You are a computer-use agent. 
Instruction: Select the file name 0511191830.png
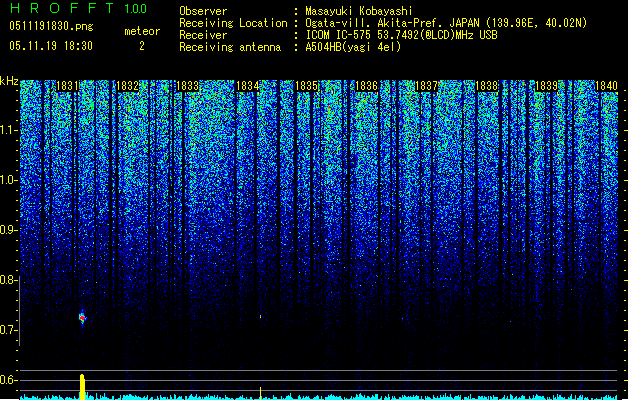tap(51, 27)
